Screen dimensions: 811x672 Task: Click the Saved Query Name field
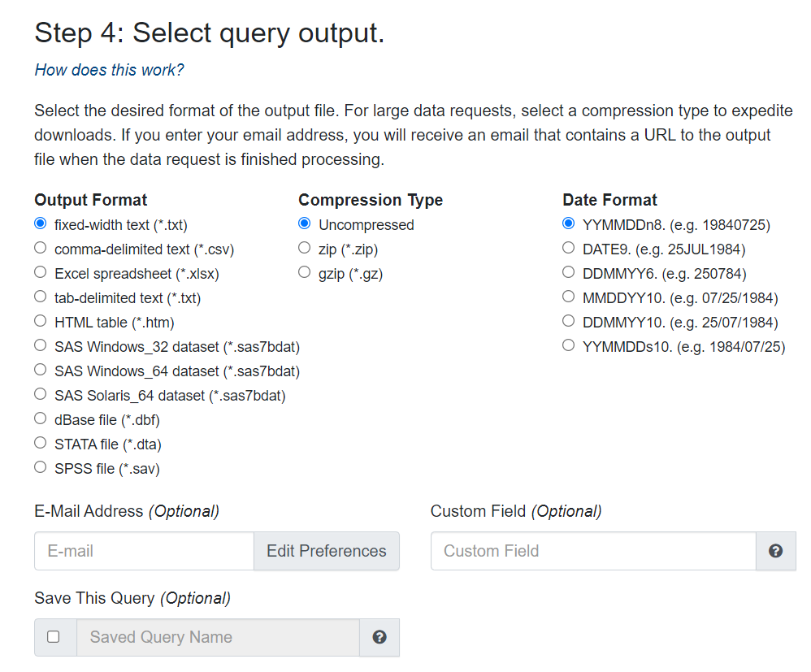[218, 637]
